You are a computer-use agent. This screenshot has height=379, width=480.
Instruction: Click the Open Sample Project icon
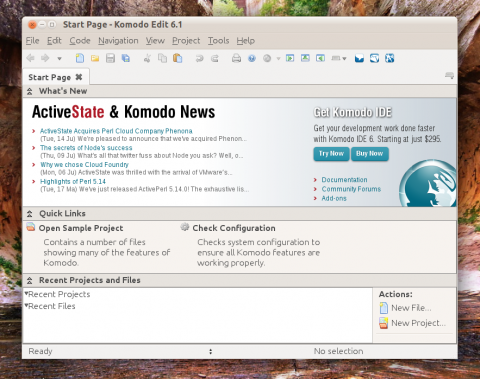point(31,227)
